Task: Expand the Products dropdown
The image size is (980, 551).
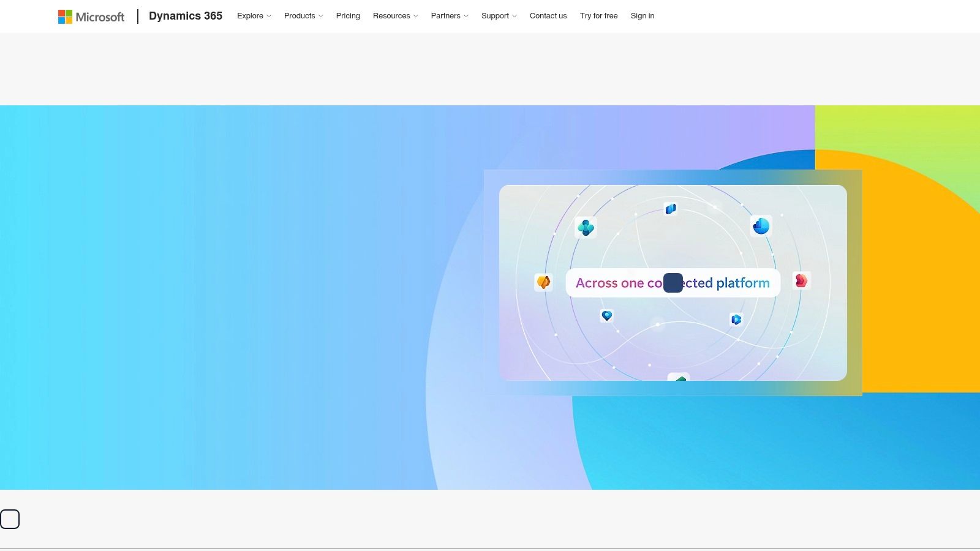Action: (x=304, y=16)
